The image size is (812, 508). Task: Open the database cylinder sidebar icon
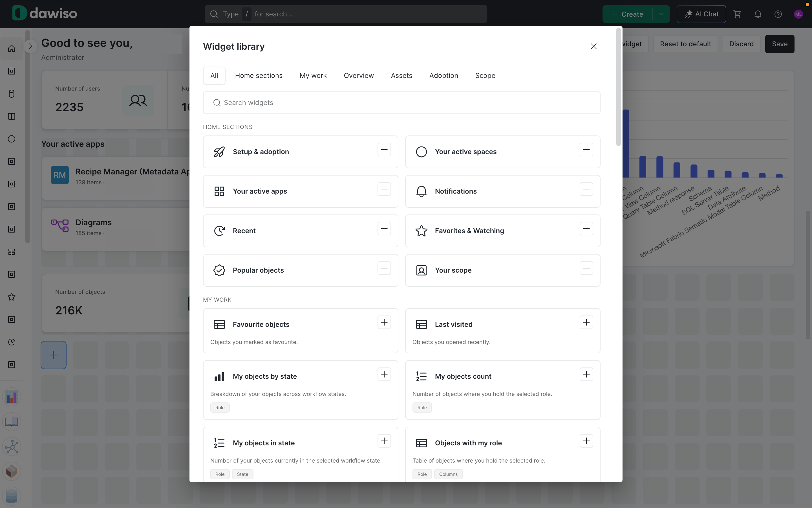12,94
